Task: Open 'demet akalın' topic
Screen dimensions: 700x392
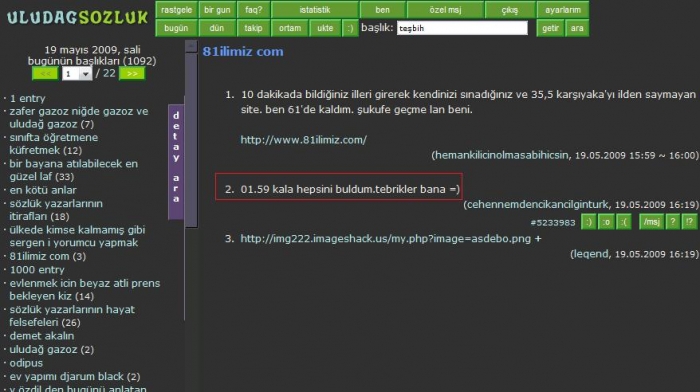Action: [x=42, y=336]
